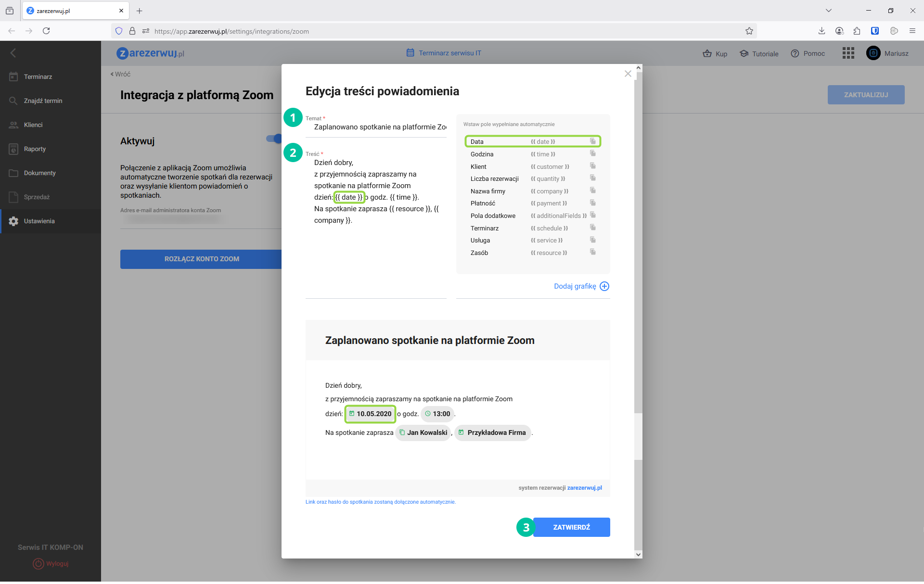Copy the Liczba rezerwacji {{ quantity }} field
This screenshot has width=924, height=584.
coord(593,178)
